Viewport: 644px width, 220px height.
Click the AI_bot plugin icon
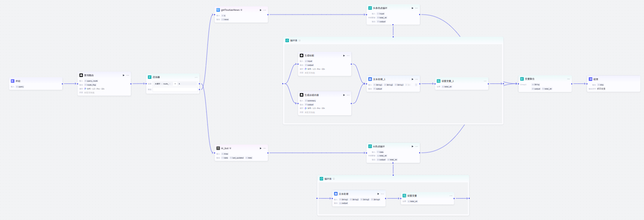pos(218,148)
